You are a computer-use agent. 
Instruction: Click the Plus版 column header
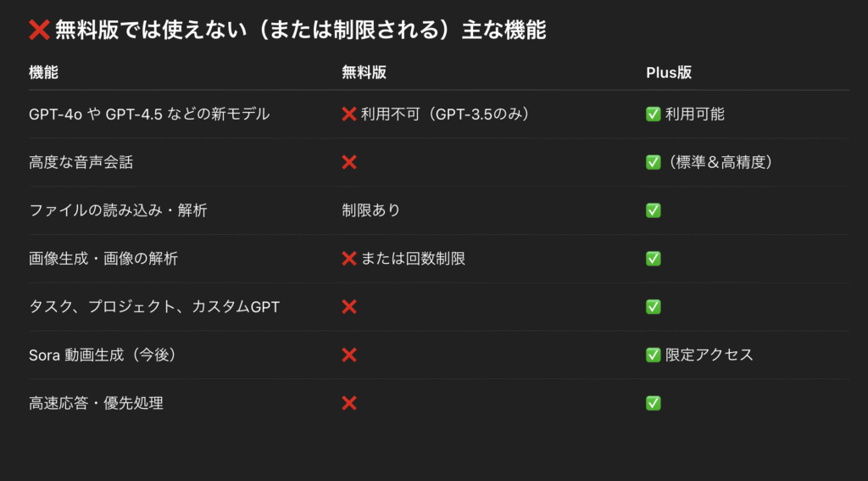click(x=669, y=73)
